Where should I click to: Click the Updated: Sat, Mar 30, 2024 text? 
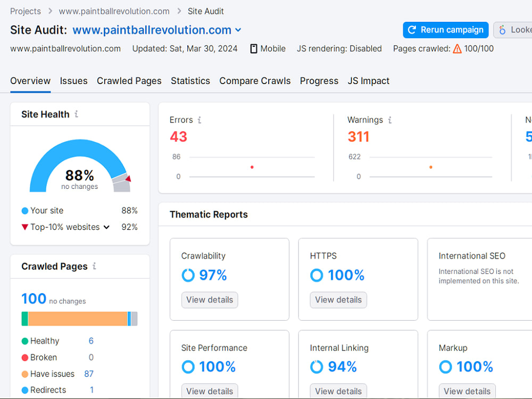pos(185,49)
